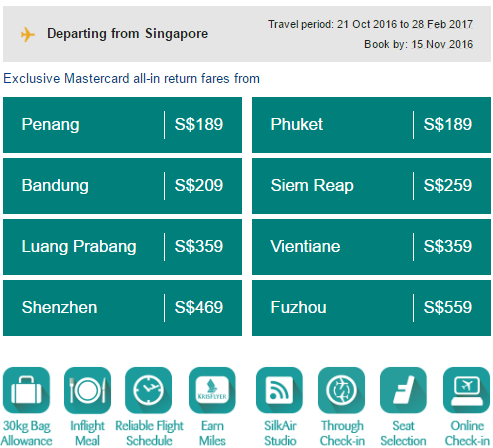Click the Shenzhen S$469 fare tile
The image size is (493, 448).
(122, 308)
